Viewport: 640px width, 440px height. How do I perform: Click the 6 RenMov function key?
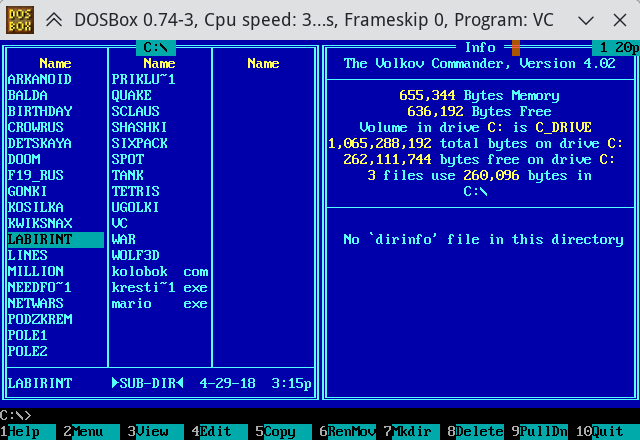pyautogui.click(x=348, y=431)
